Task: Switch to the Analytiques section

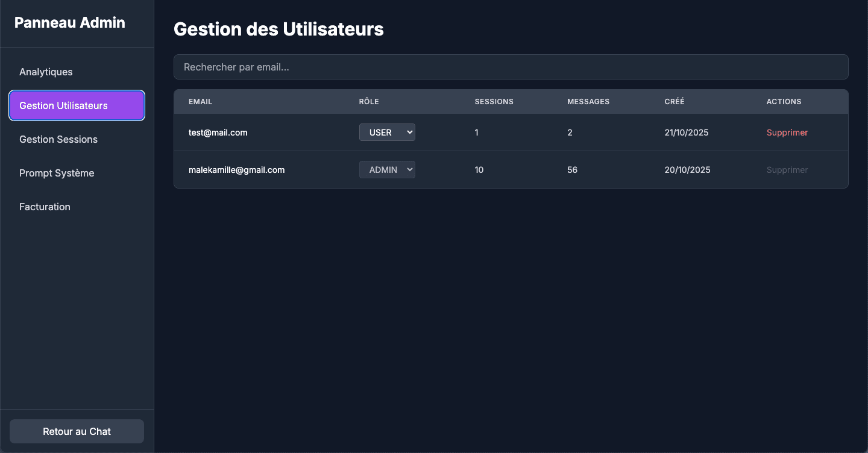Action: [46, 72]
